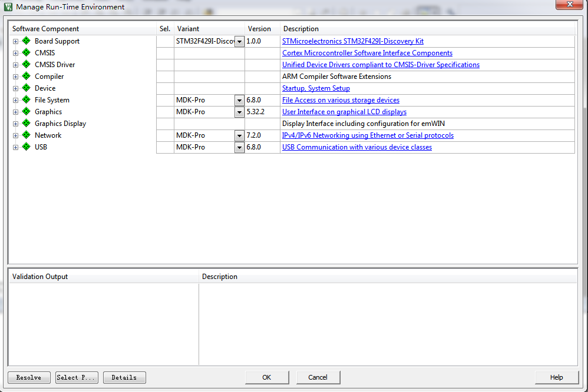This screenshot has width=588, height=392.
Task: Select the Network tree label
Action: click(x=48, y=135)
